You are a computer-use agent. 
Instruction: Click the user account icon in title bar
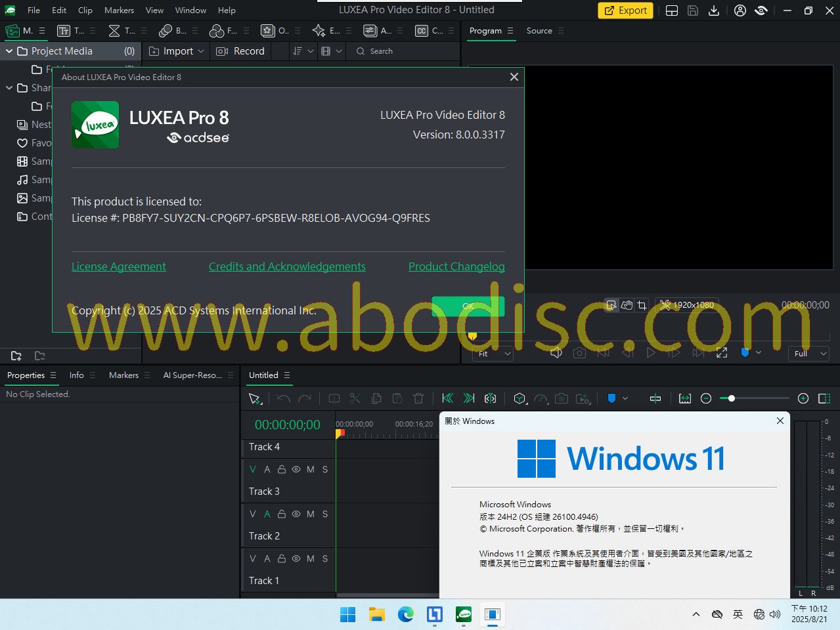click(x=740, y=10)
